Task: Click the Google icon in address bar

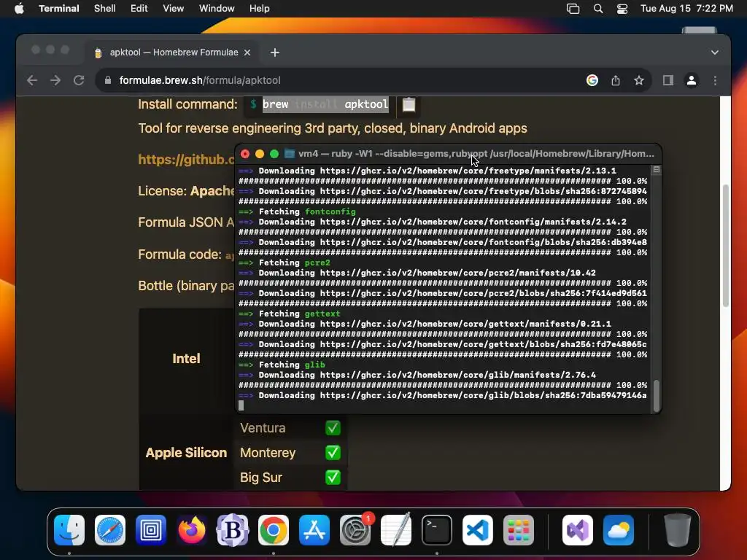Action: pyautogui.click(x=592, y=80)
